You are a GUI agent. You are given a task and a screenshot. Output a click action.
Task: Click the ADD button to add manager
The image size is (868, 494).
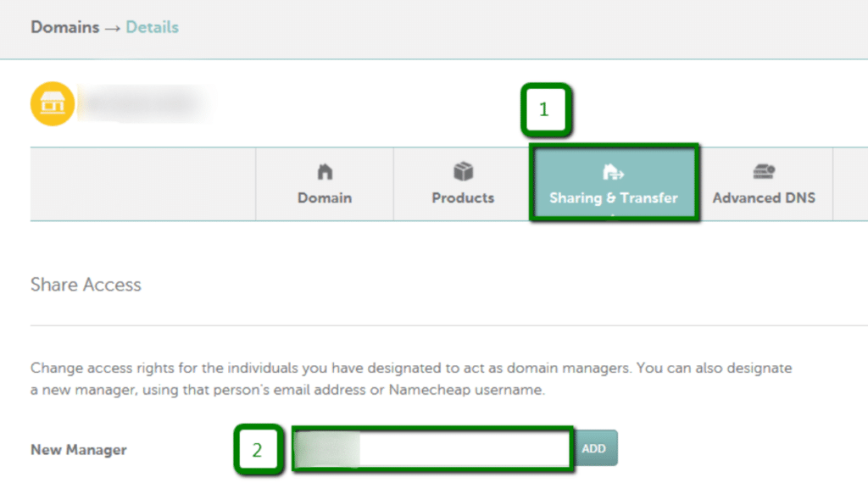click(x=596, y=448)
